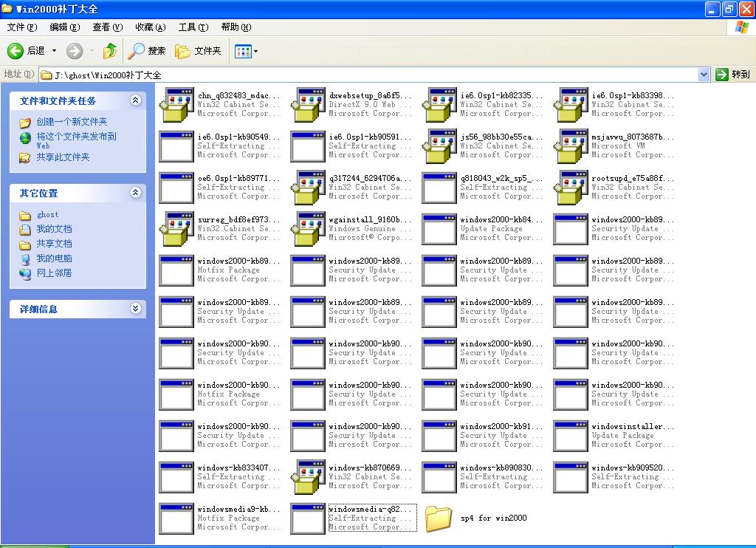The width and height of the screenshot is (756, 548).
Task: Open My Documents (我的文档) link
Action: 54,229
